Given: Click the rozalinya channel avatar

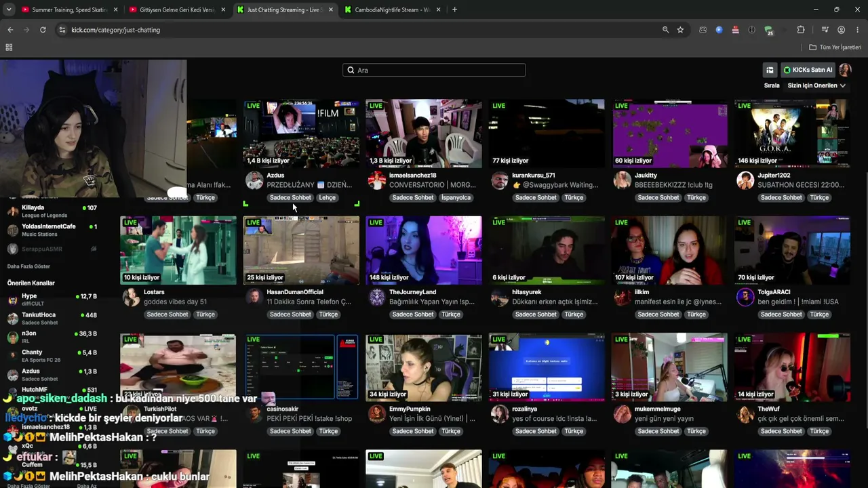Looking at the screenshot, I should coord(500,413).
